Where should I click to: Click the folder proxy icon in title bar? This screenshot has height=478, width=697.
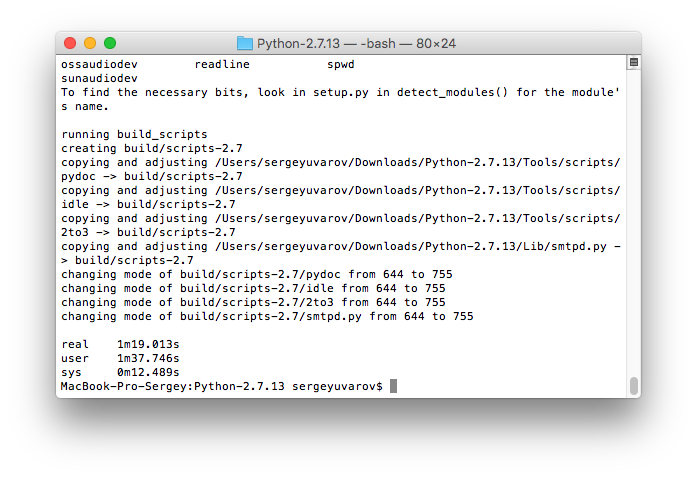pos(245,43)
